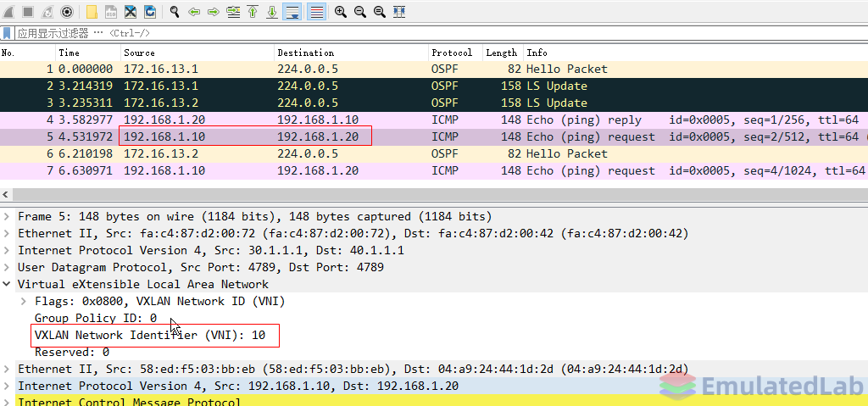Sort packets by No. column
Screen dimensions: 868x406
28,53
